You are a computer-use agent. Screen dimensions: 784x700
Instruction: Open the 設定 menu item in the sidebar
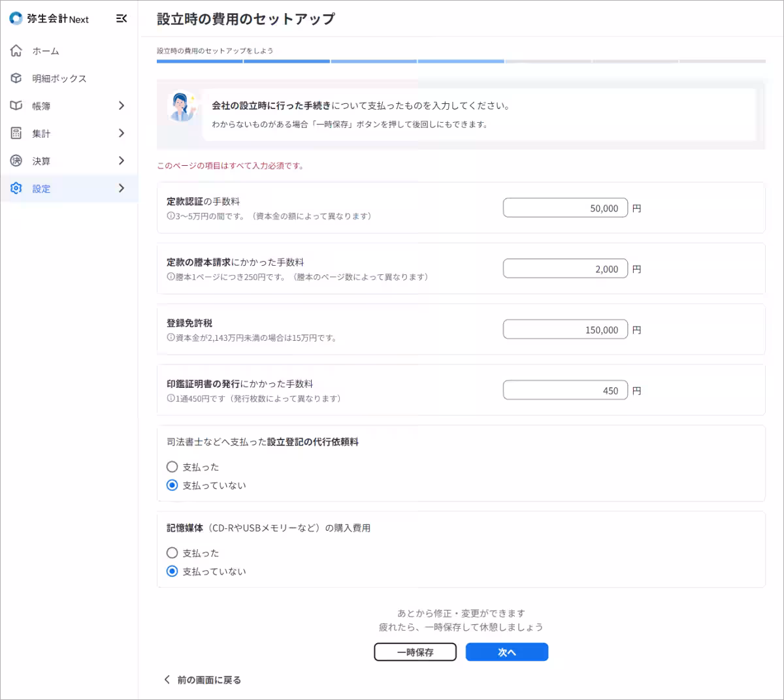point(41,188)
